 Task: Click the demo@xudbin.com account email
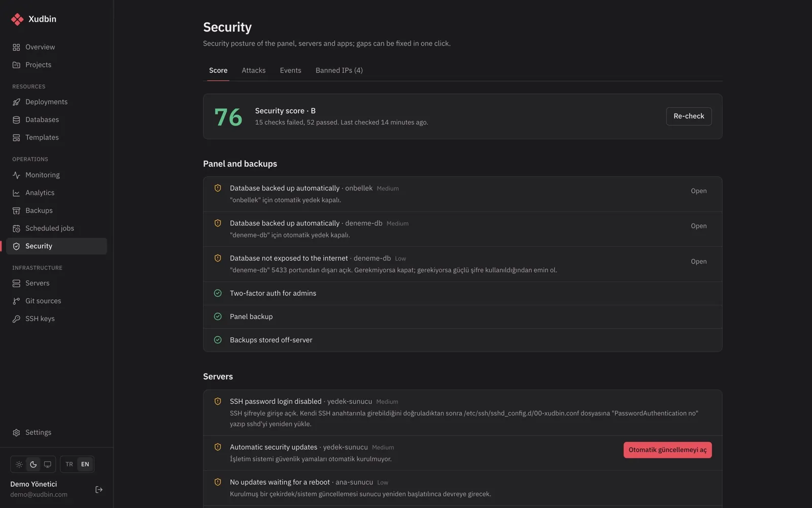pos(39,494)
